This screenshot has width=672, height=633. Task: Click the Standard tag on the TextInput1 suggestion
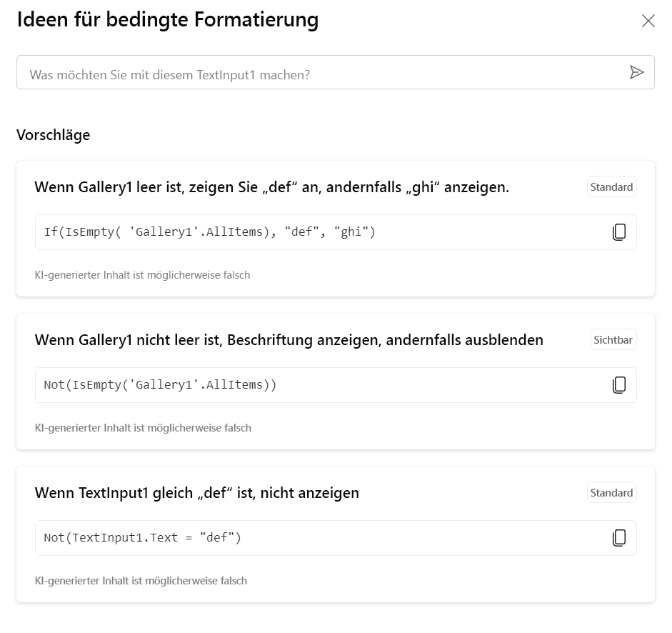pyautogui.click(x=611, y=493)
